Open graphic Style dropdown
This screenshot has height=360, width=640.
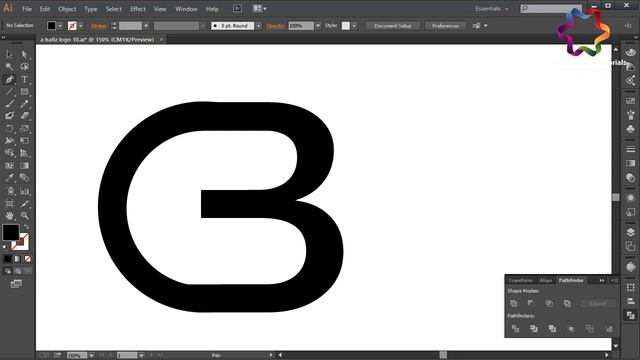(x=354, y=26)
